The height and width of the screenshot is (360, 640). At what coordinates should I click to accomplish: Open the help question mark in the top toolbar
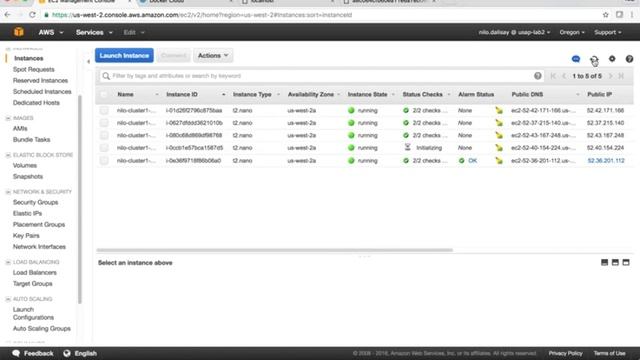tap(629, 59)
